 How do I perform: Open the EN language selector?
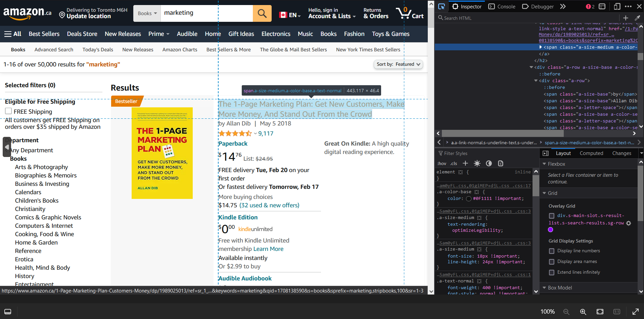290,15
